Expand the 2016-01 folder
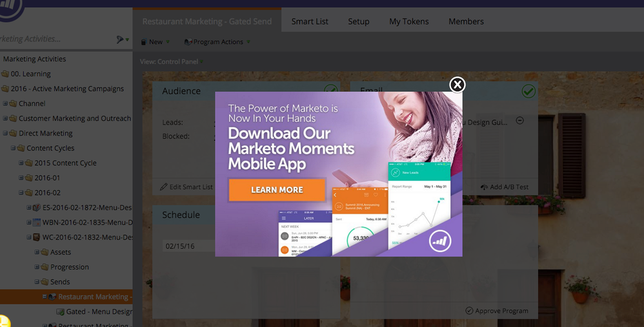 click(x=21, y=178)
